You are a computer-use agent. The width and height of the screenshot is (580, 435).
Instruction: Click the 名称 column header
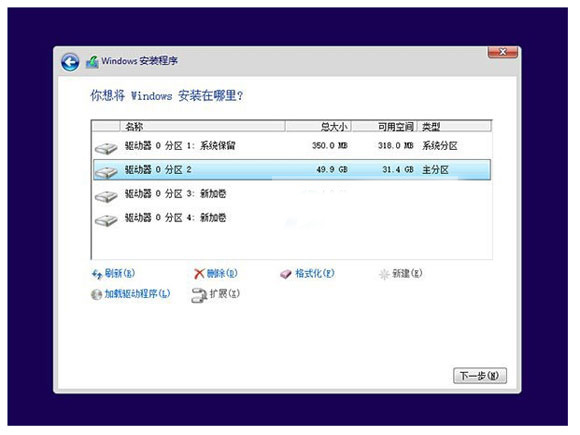tap(203, 127)
